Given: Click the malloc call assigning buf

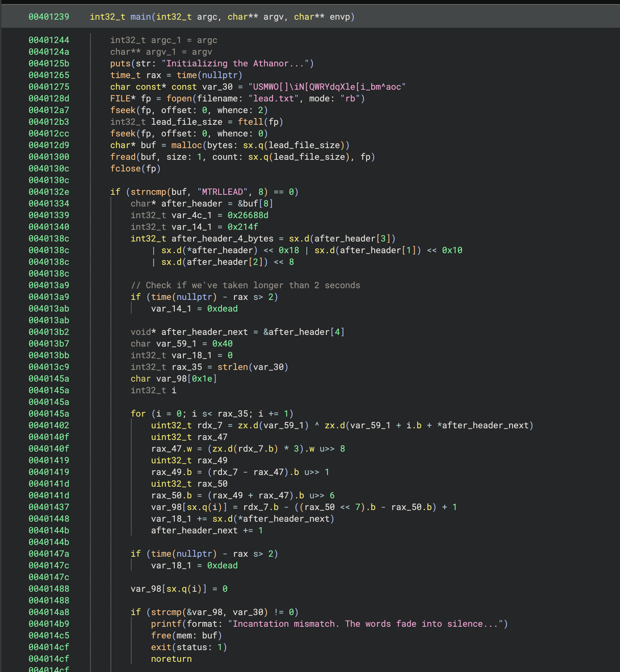Looking at the screenshot, I should click(186, 145).
